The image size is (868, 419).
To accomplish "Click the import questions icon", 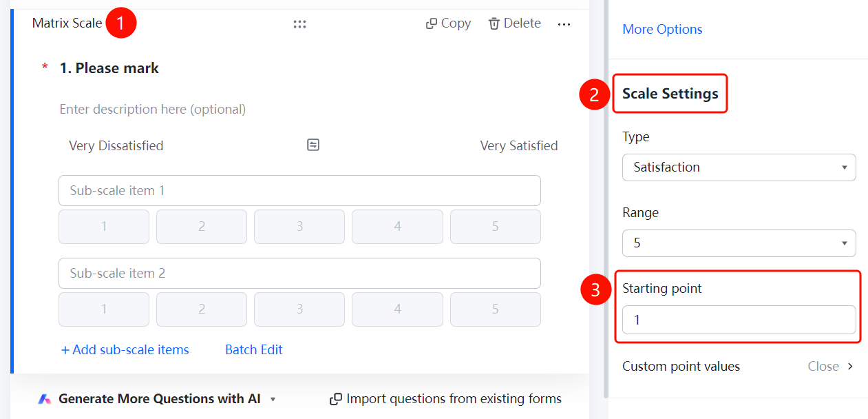I will click(336, 399).
